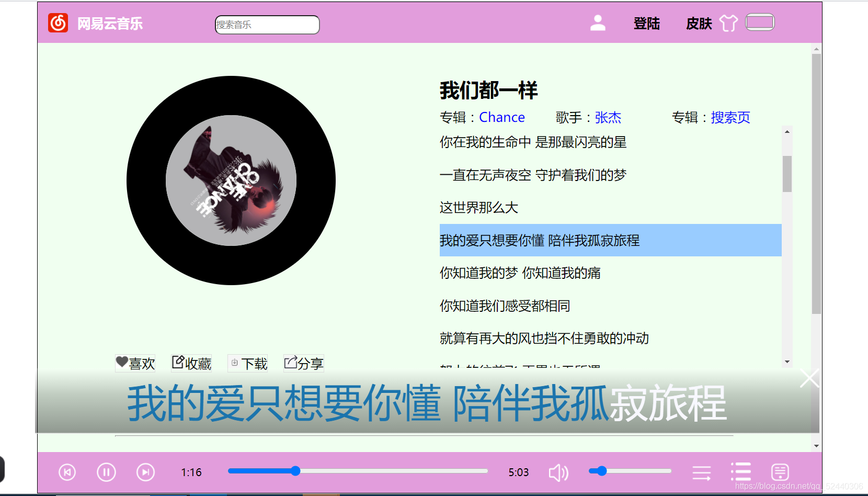This screenshot has width=868, height=496.
Task: Click the lyrics panel scrollbar thumb
Action: point(787,174)
